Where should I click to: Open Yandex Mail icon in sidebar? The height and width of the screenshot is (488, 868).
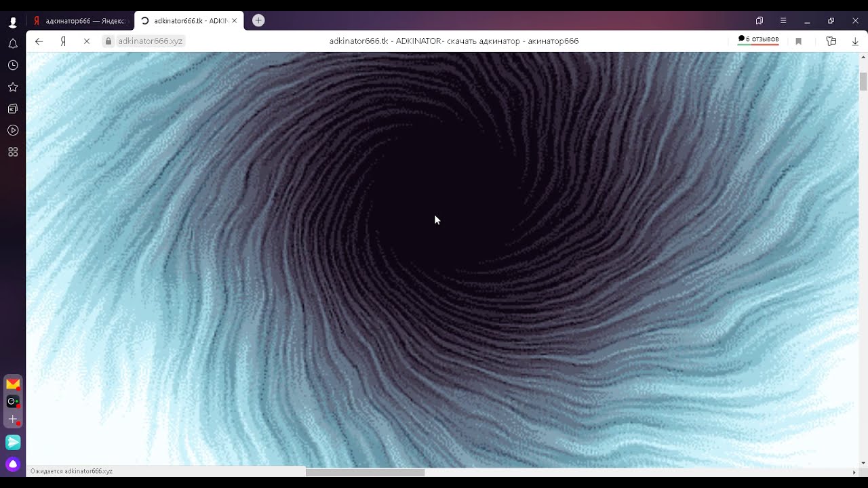pyautogui.click(x=13, y=384)
